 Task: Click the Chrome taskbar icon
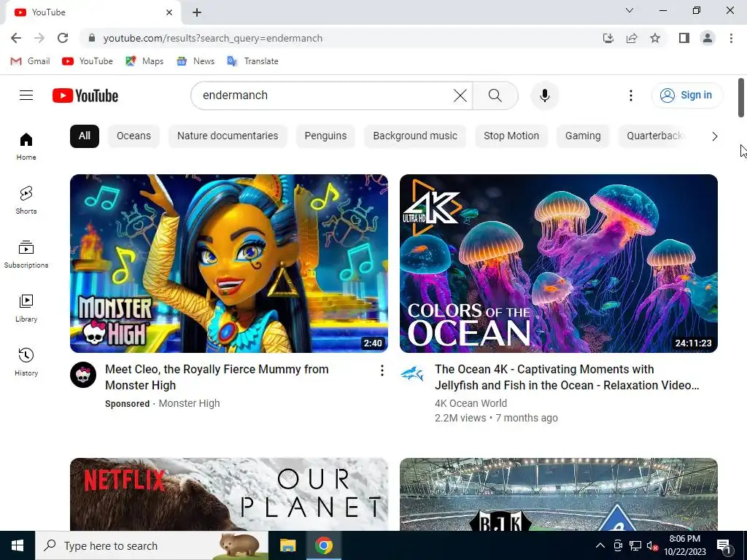[x=323, y=545]
